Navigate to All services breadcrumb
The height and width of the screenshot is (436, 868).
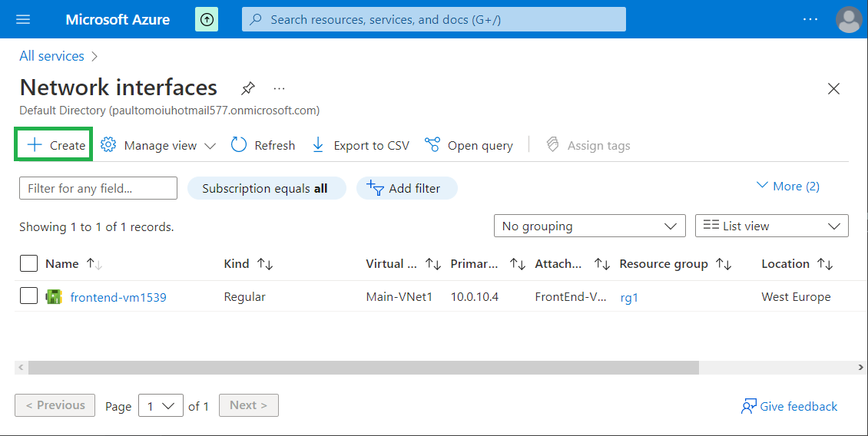click(x=52, y=56)
